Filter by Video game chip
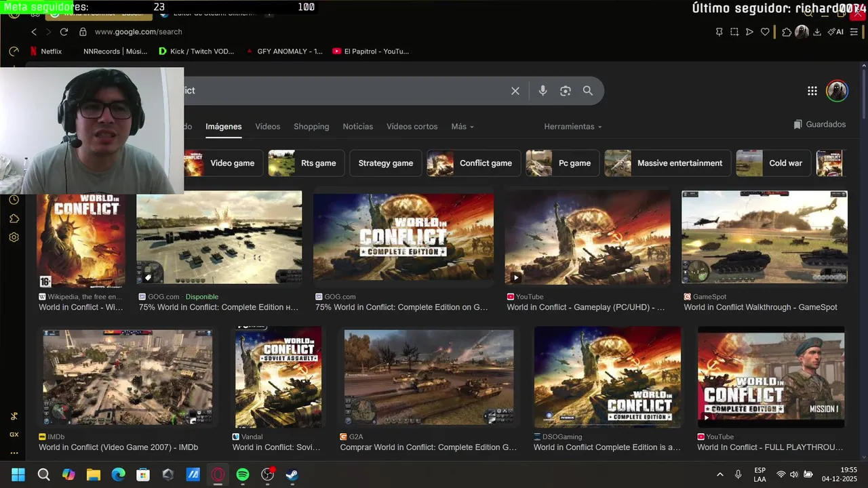 (x=223, y=163)
